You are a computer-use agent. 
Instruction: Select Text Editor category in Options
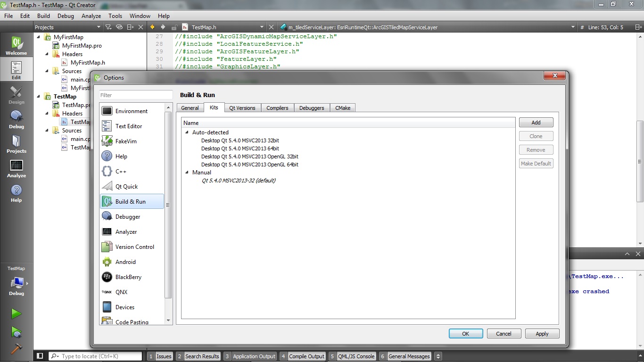[132, 126]
